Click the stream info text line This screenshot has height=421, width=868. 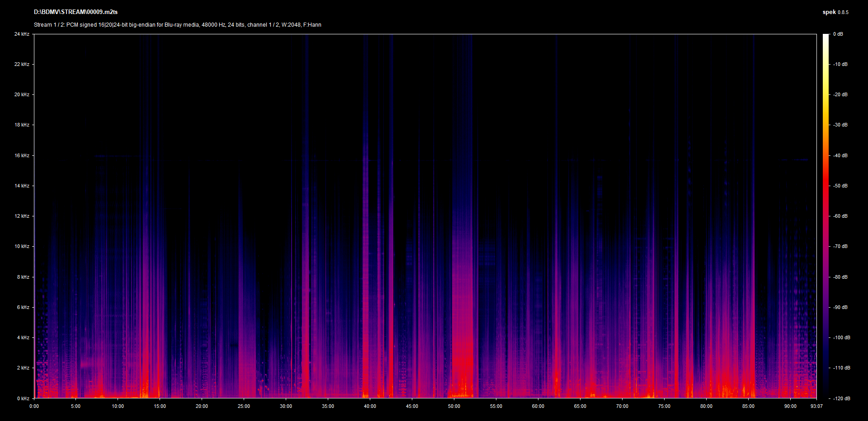pyautogui.click(x=177, y=25)
